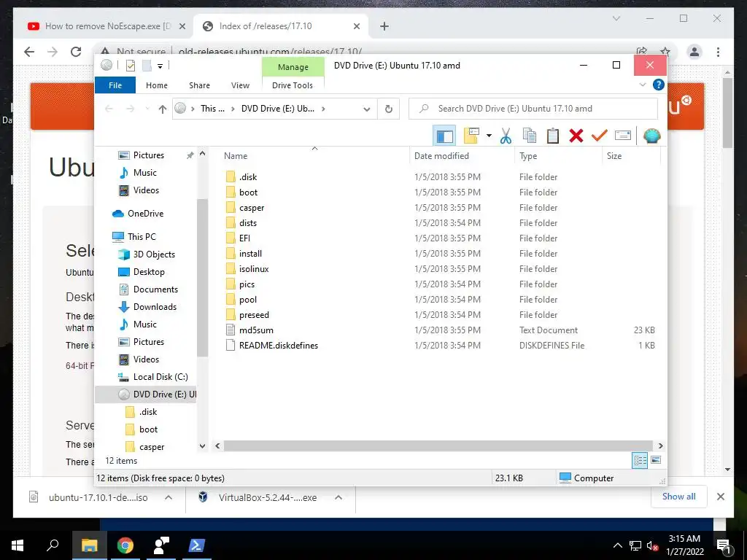The height and width of the screenshot is (560, 747).
Task: Click in the Search DVD Drive field
Action: pyautogui.click(x=533, y=109)
